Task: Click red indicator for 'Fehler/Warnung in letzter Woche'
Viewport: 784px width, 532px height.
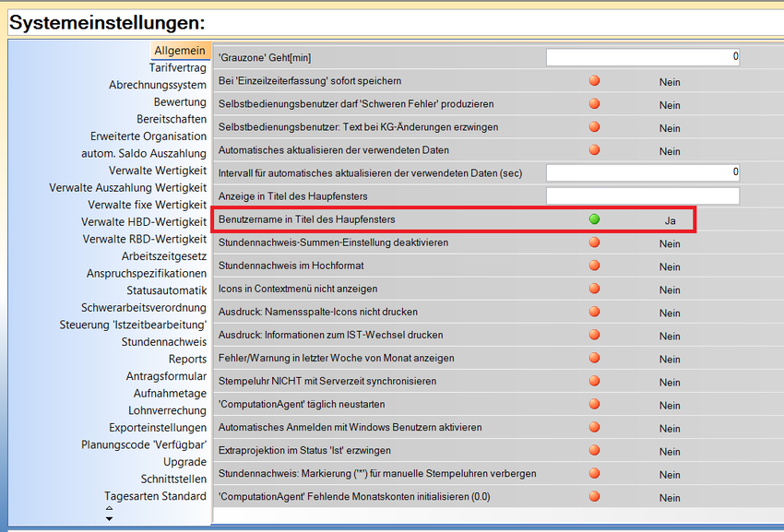Action: click(594, 358)
